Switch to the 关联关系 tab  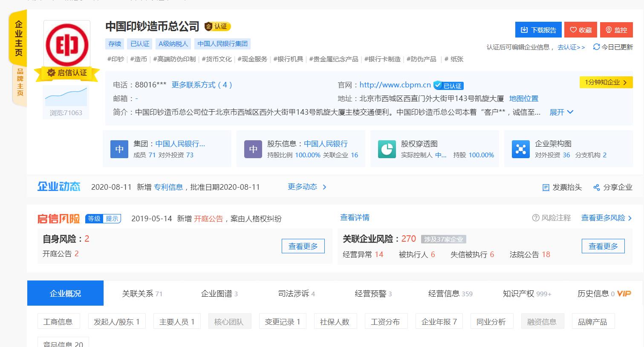(x=142, y=294)
